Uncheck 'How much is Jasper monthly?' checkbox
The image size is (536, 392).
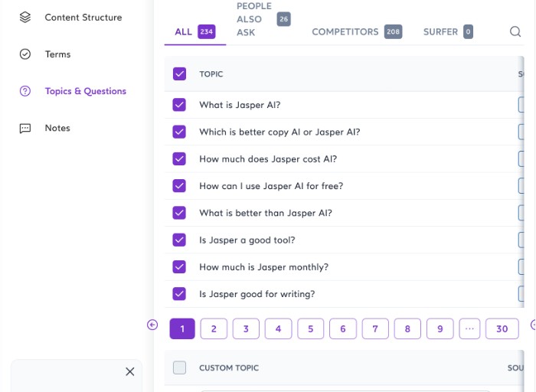(x=179, y=266)
